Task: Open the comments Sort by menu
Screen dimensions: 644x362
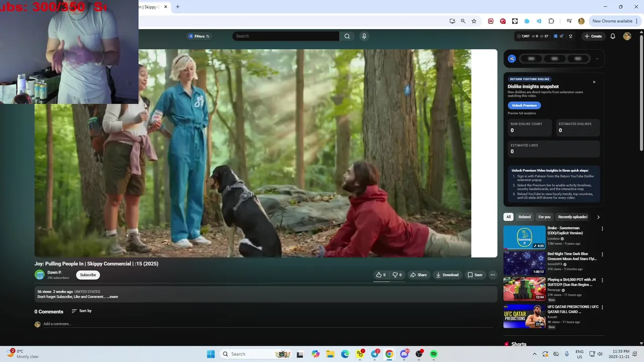Action: click(82, 311)
